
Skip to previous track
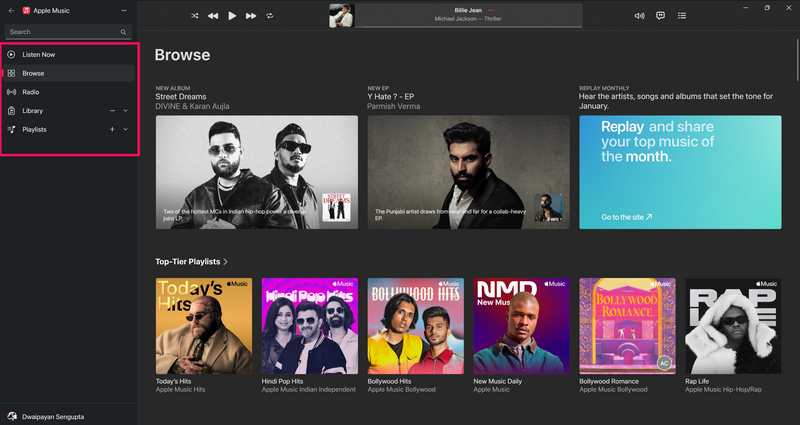213,16
